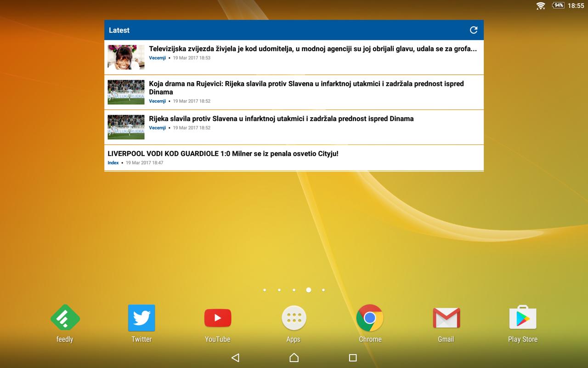Select Vecernji source on 18:53 article

[x=157, y=58]
